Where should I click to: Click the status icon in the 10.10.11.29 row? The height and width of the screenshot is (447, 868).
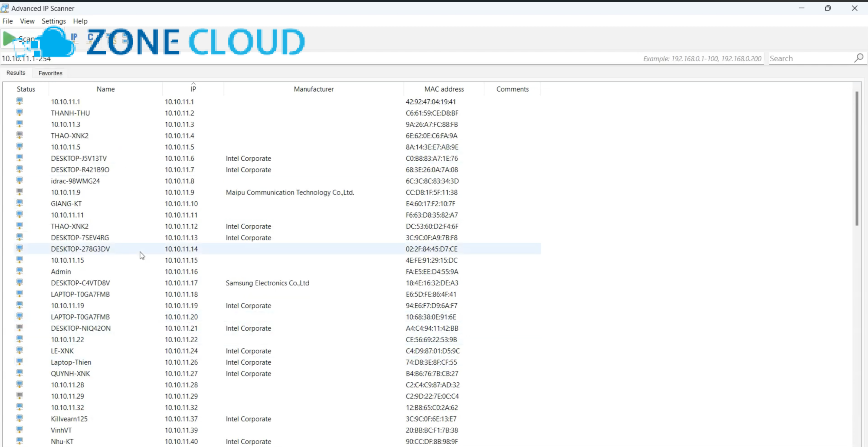pyautogui.click(x=20, y=395)
